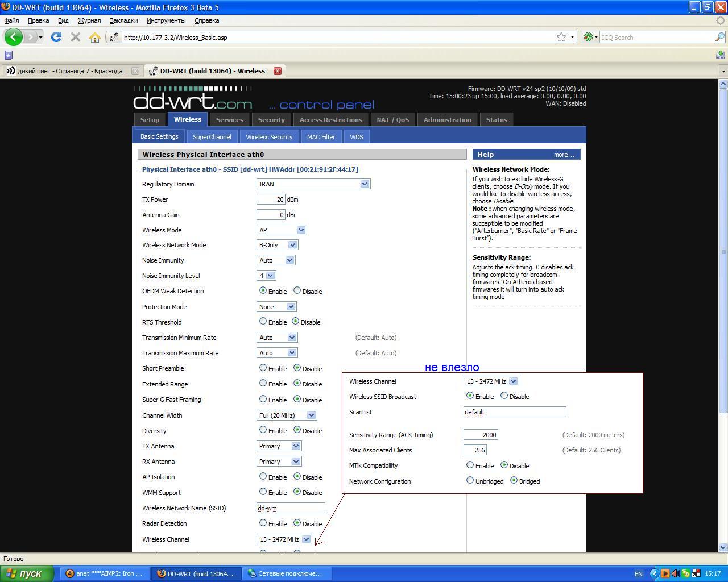Enable Extended Range
Image resolution: width=728 pixels, height=582 pixels.
263,383
